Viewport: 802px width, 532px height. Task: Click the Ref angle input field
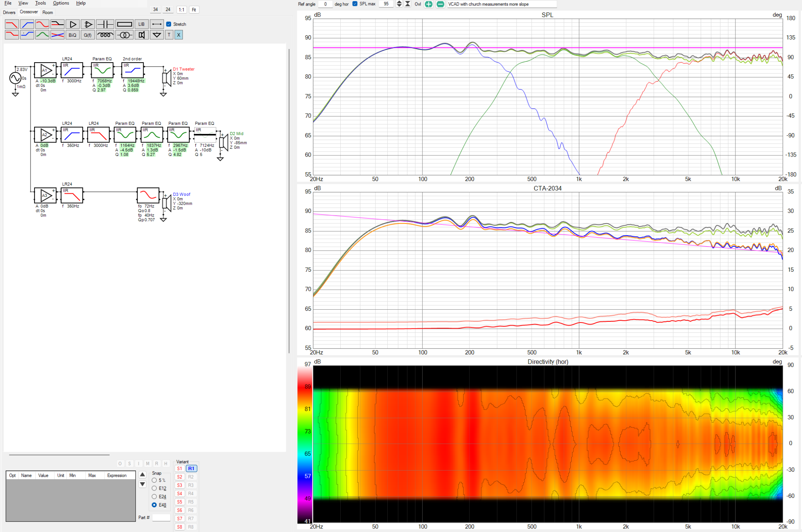(325, 4)
